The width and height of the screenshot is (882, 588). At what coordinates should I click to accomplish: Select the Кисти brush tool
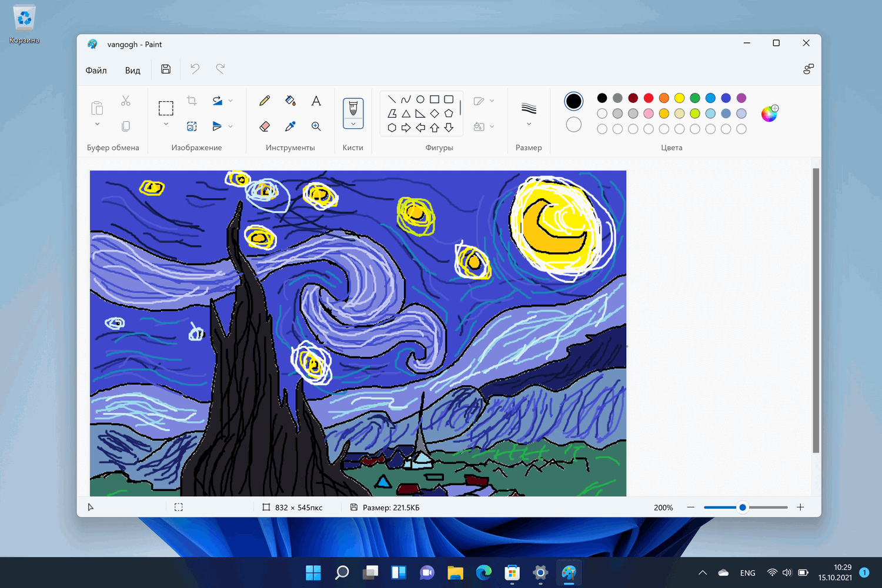coord(353,108)
